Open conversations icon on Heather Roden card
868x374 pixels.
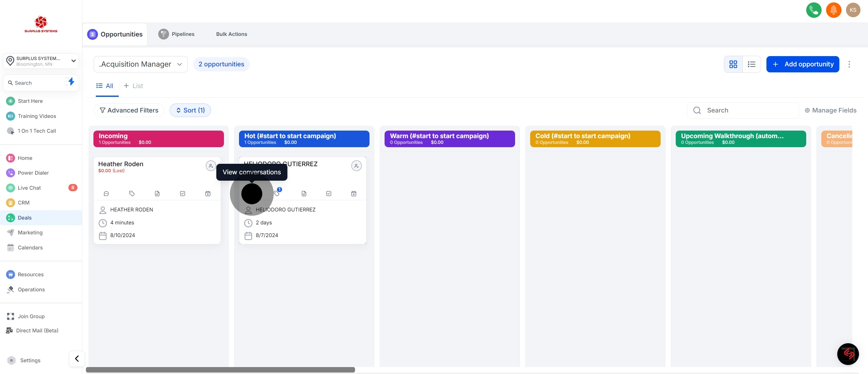[x=106, y=194]
